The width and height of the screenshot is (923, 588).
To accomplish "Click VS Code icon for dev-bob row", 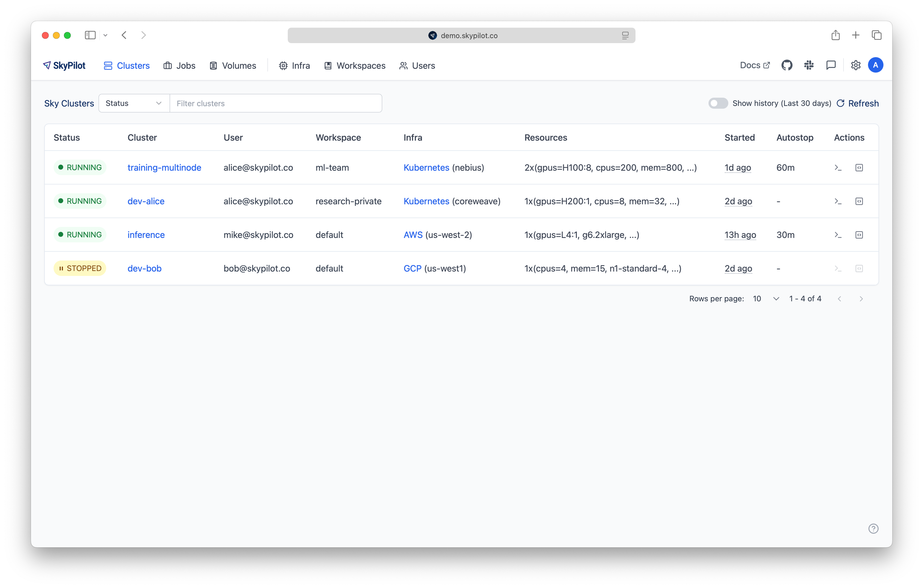I will pyautogui.click(x=859, y=268).
